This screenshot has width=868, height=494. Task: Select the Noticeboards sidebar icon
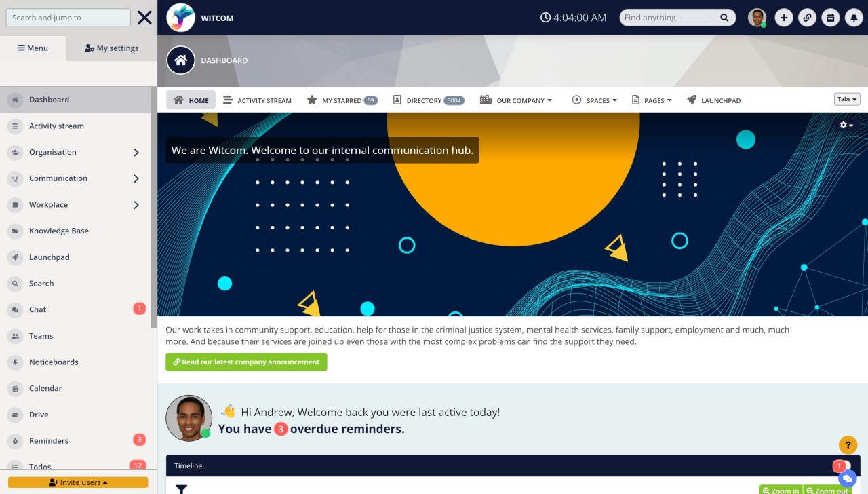click(x=15, y=362)
